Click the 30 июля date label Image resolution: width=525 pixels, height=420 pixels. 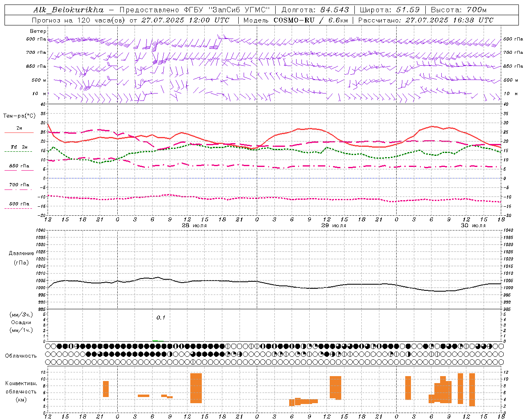473,226
